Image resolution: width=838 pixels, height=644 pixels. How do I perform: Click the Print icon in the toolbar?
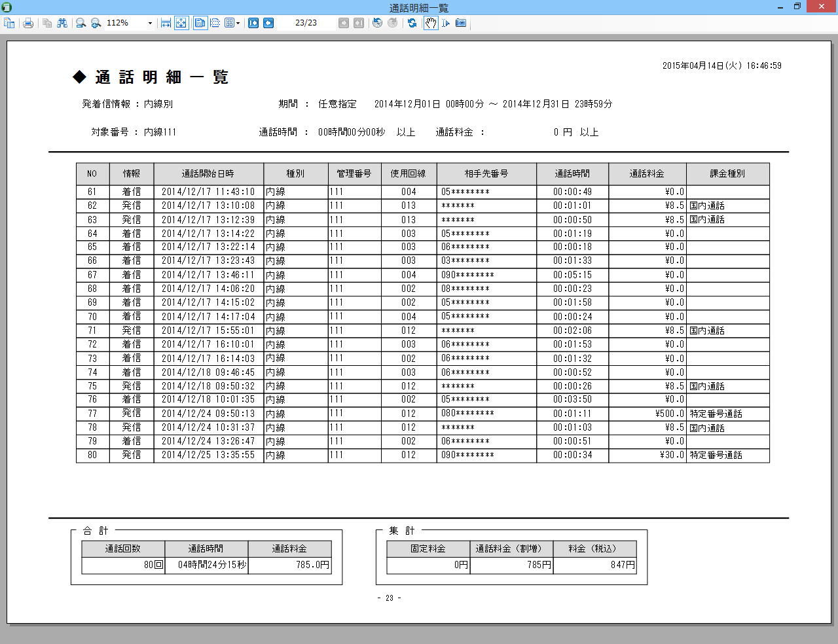(28, 23)
